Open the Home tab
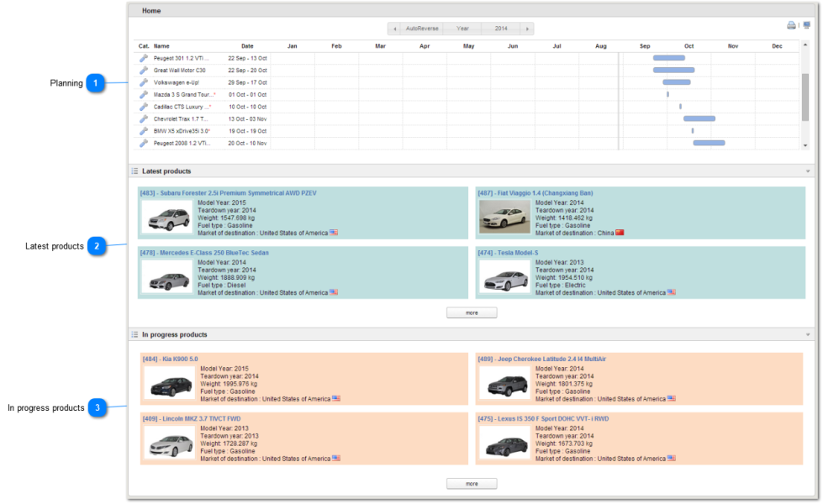 pyautogui.click(x=151, y=10)
